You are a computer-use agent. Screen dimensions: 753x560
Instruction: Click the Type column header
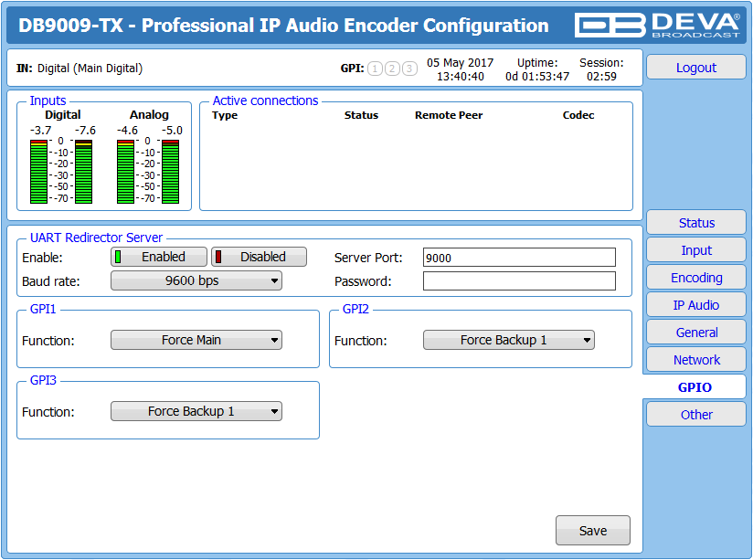click(225, 115)
